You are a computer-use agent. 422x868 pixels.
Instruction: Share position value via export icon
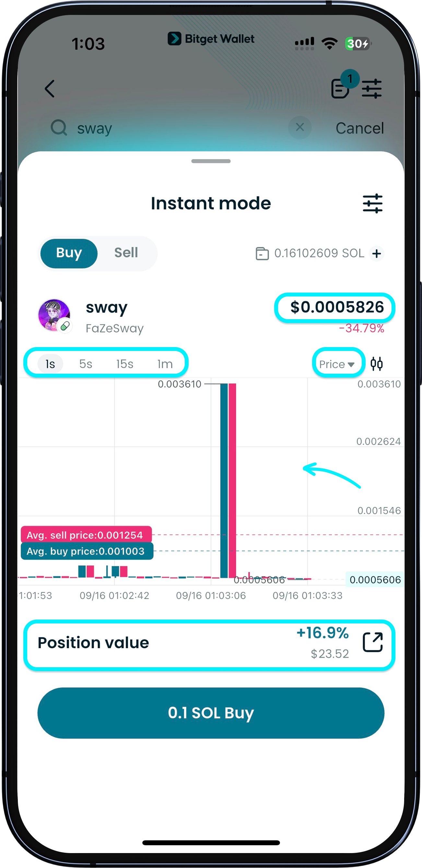pos(372,642)
